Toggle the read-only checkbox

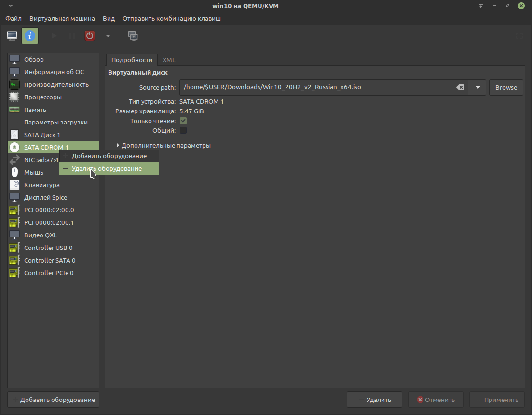tap(183, 121)
